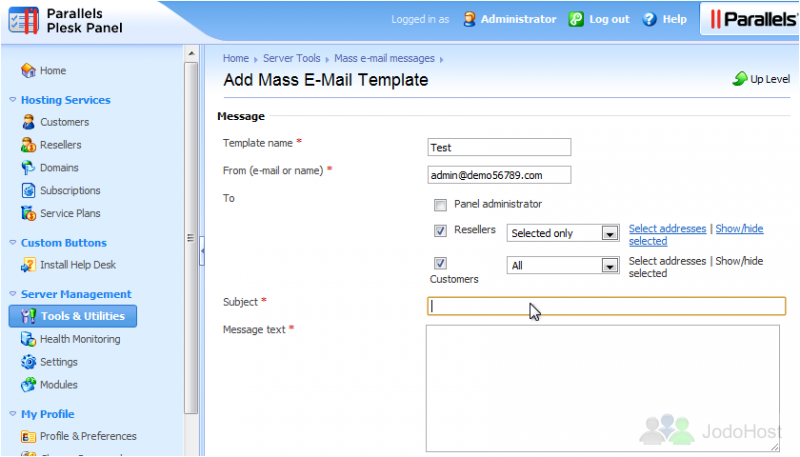Click the Help link in header
Screen dimensions: 800x457
(674, 19)
